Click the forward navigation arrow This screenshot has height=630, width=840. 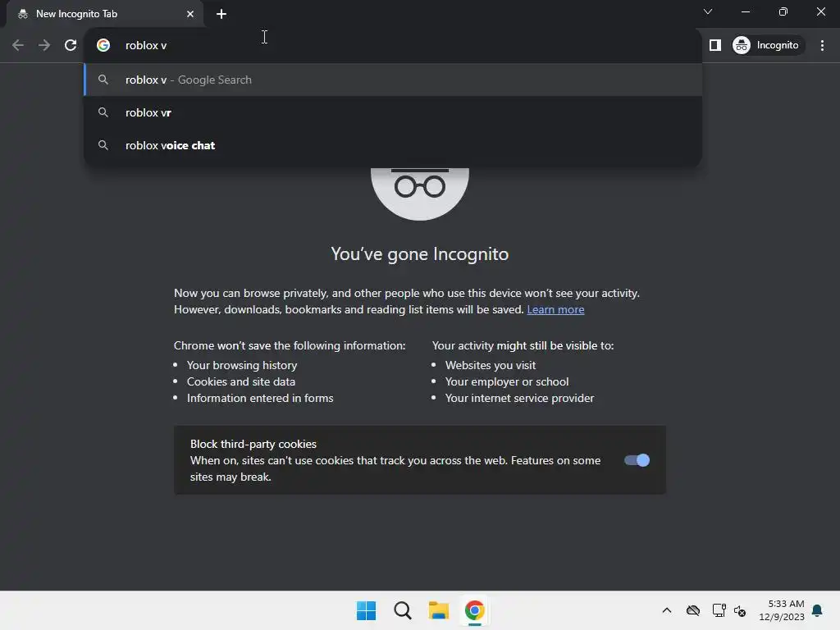tap(44, 46)
